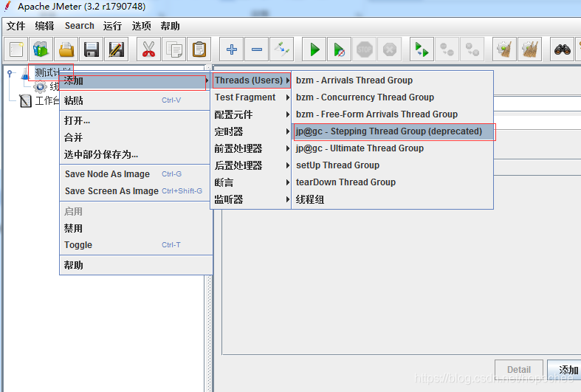Open the 编辑 menu
Screen dimensions: 581x392
pos(44,26)
